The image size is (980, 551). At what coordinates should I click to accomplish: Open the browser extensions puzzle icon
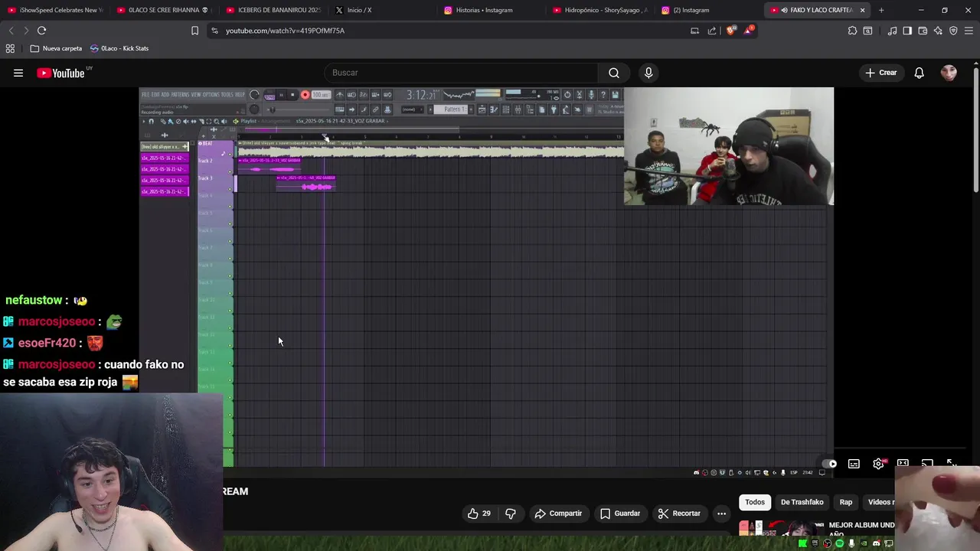[x=852, y=31]
